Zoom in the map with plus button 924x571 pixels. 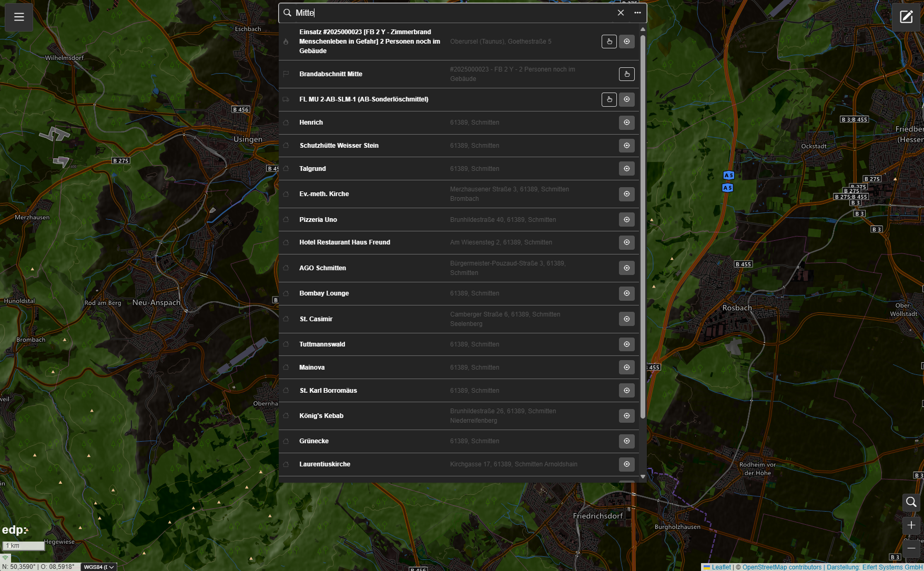click(x=911, y=525)
